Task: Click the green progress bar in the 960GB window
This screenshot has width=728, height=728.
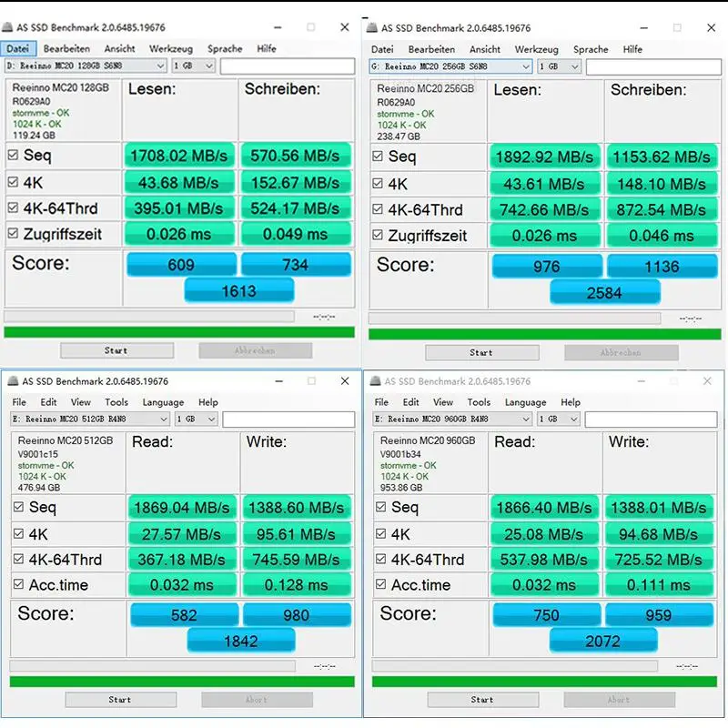Action: click(544, 681)
